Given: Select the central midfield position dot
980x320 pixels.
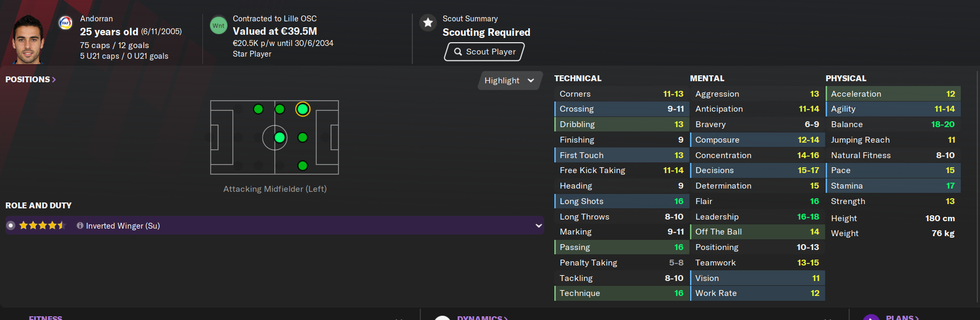Looking at the screenshot, I should [279, 138].
